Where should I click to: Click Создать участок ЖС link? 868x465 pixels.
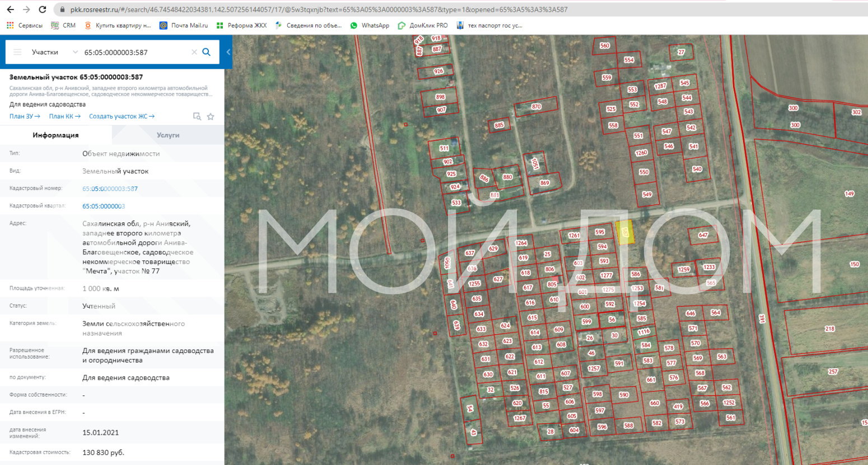122,117
